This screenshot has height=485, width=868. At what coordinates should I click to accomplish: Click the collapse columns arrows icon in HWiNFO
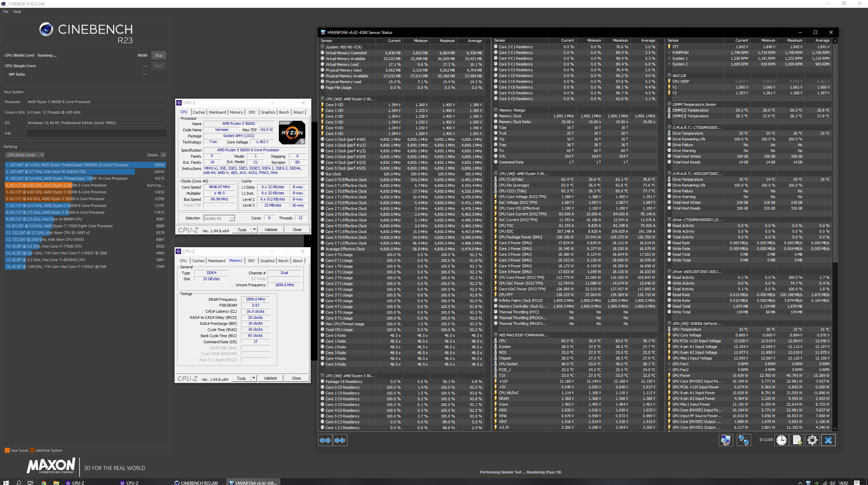click(x=340, y=440)
